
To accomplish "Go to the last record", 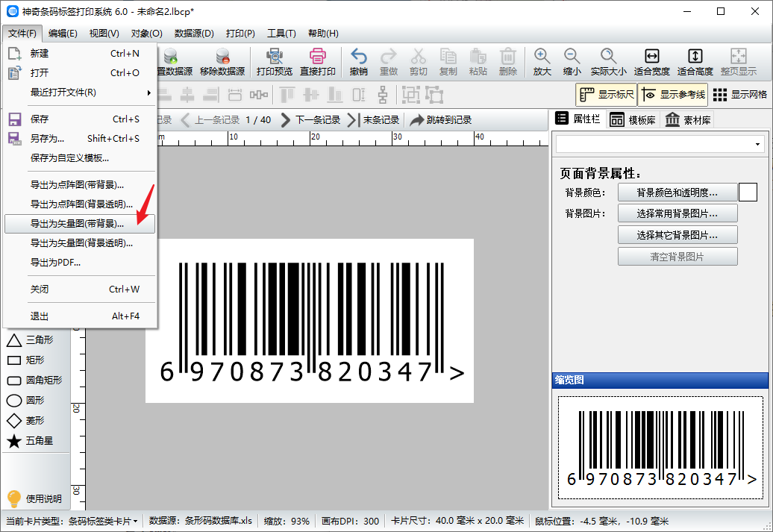I will (x=373, y=120).
